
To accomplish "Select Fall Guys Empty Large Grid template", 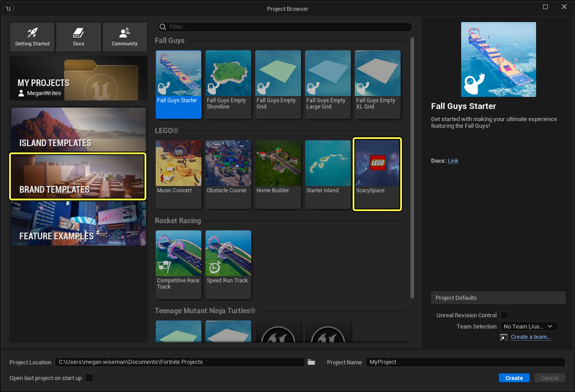I will (328, 85).
